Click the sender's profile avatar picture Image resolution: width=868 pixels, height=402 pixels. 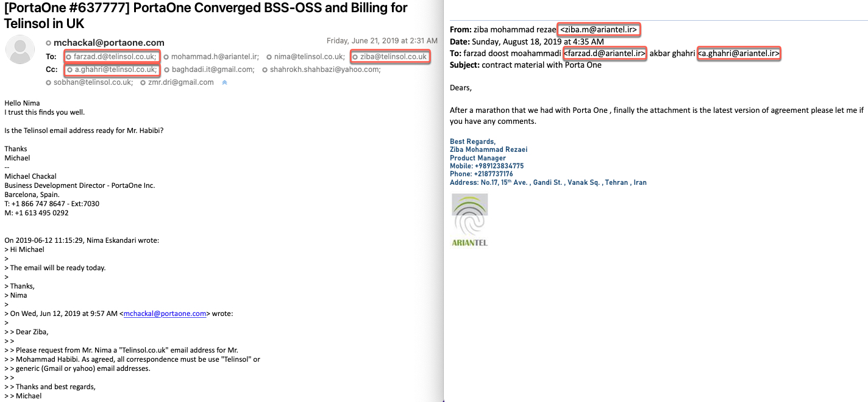click(x=20, y=49)
